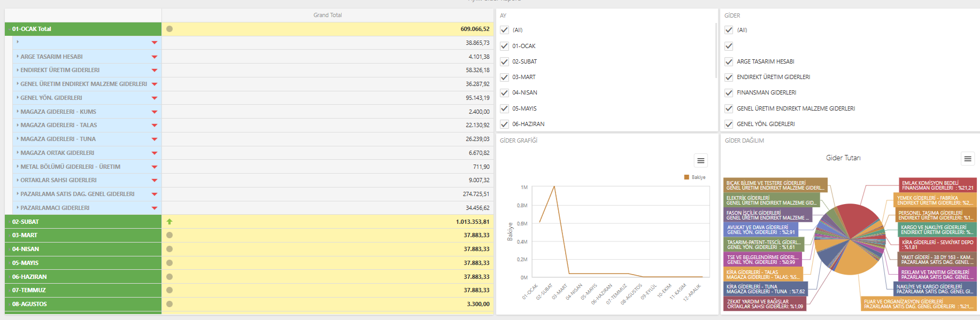Expand the ORTAKLAR SAHSI GIDERLERI row
The image size is (980, 320).
point(18,180)
